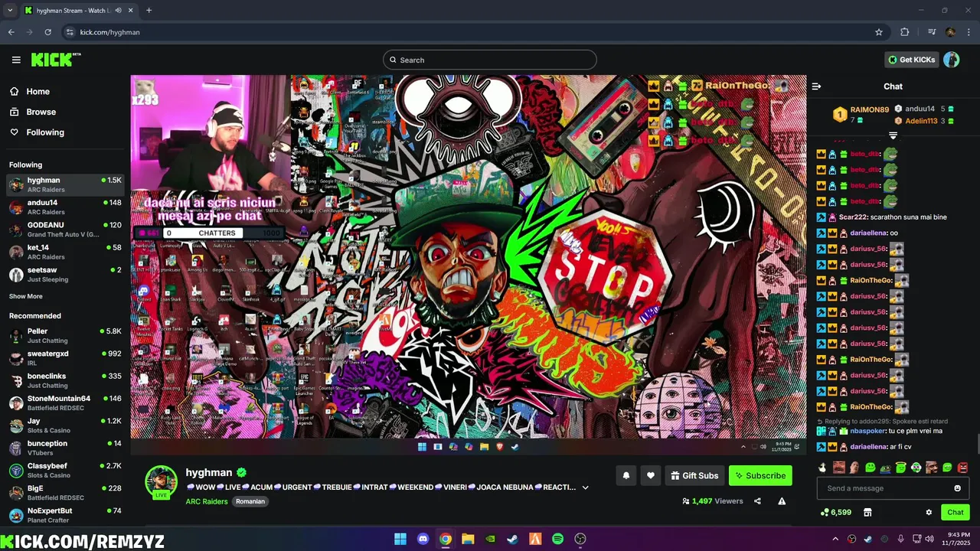Expand the stream title chevron
980x551 pixels.
(586, 487)
